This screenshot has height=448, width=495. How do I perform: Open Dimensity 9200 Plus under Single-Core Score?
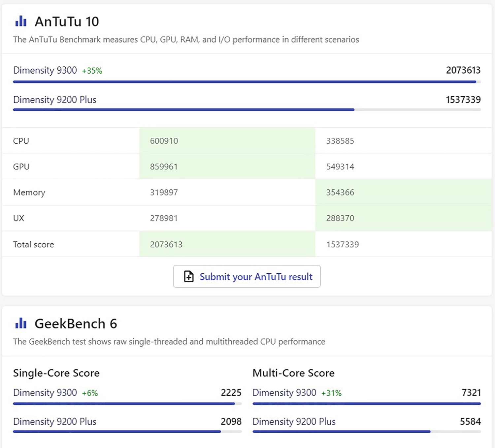click(55, 422)
